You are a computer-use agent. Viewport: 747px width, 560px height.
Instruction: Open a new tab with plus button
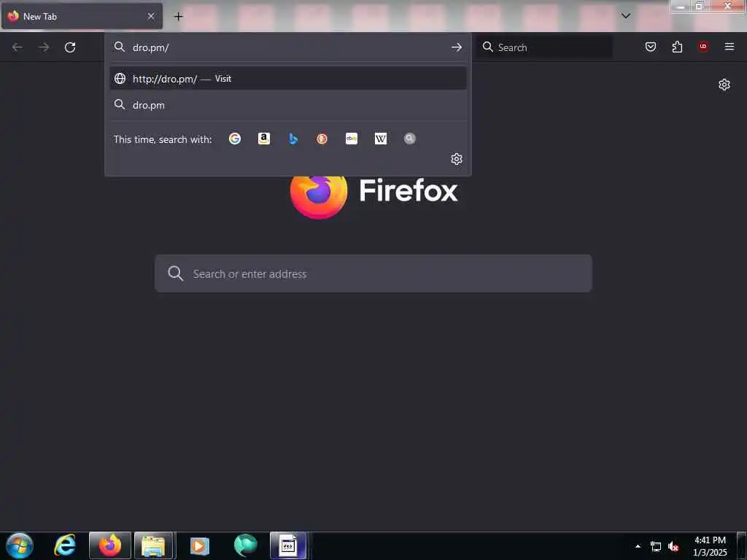[178, 17]
